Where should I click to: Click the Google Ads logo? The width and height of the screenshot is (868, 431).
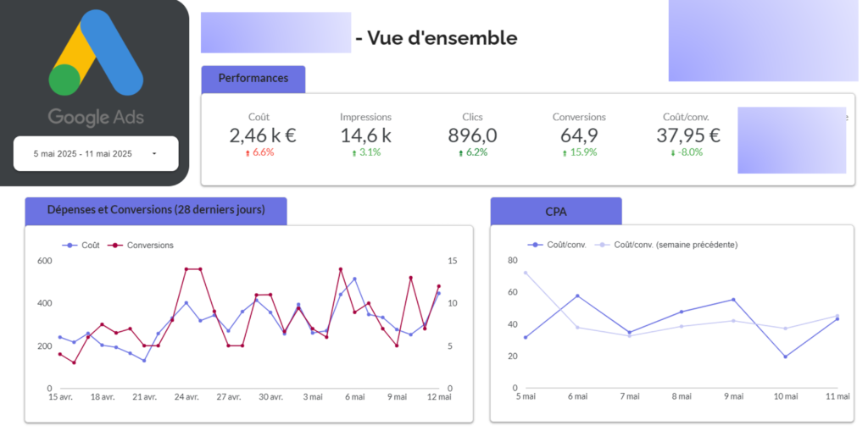95,68
